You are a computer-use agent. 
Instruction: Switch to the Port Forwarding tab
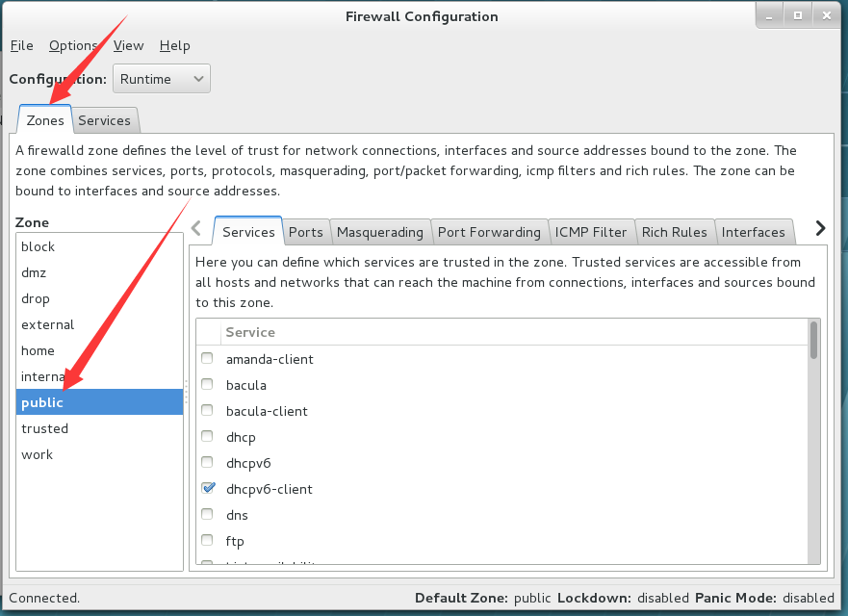pos(489,232)
